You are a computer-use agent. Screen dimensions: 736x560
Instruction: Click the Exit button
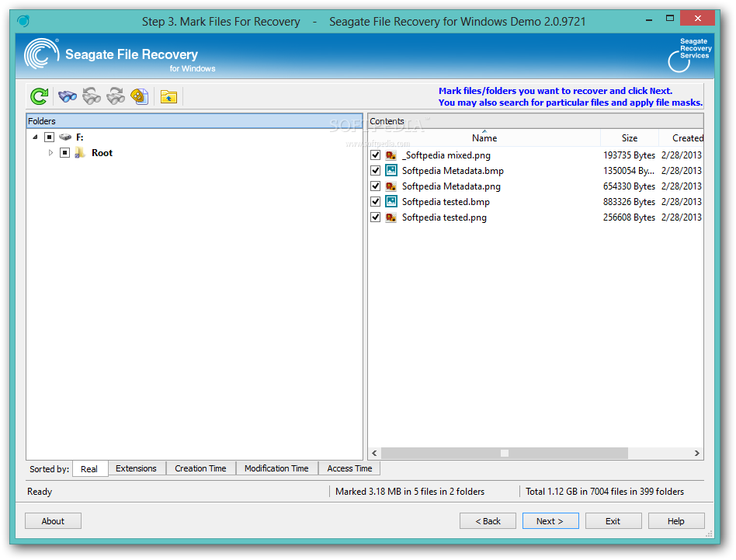click(x=613, y=521)
